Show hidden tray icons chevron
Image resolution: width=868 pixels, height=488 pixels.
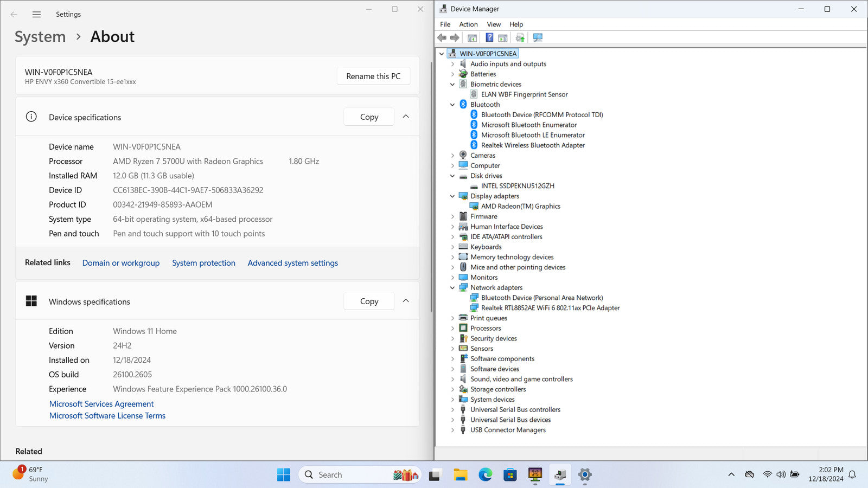(731, 474)
